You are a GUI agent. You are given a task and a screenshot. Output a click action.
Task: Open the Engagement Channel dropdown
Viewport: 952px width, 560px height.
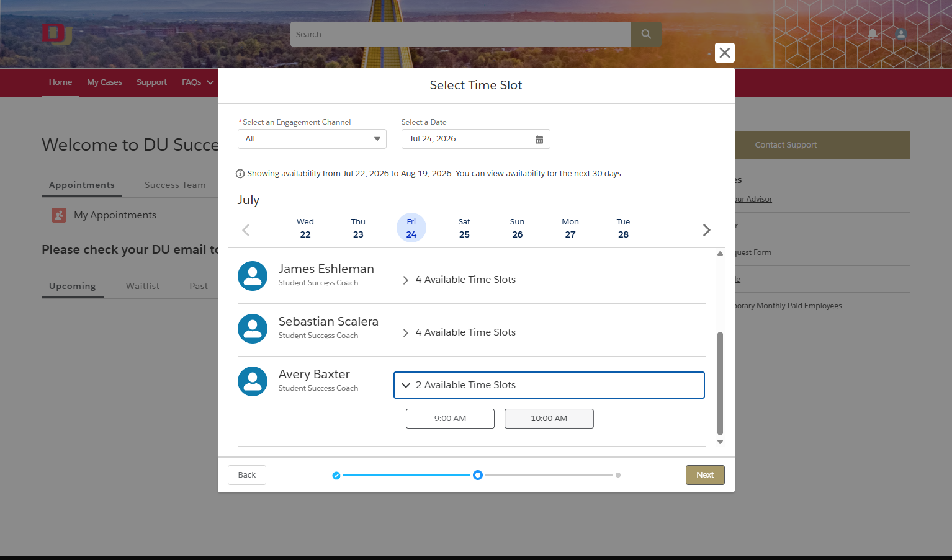(312, 139)
